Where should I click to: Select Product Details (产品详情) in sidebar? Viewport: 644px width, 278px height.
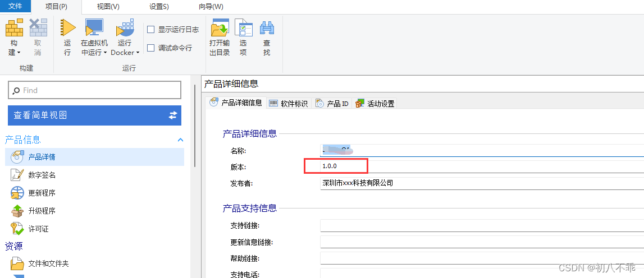[x=94, y=157]
